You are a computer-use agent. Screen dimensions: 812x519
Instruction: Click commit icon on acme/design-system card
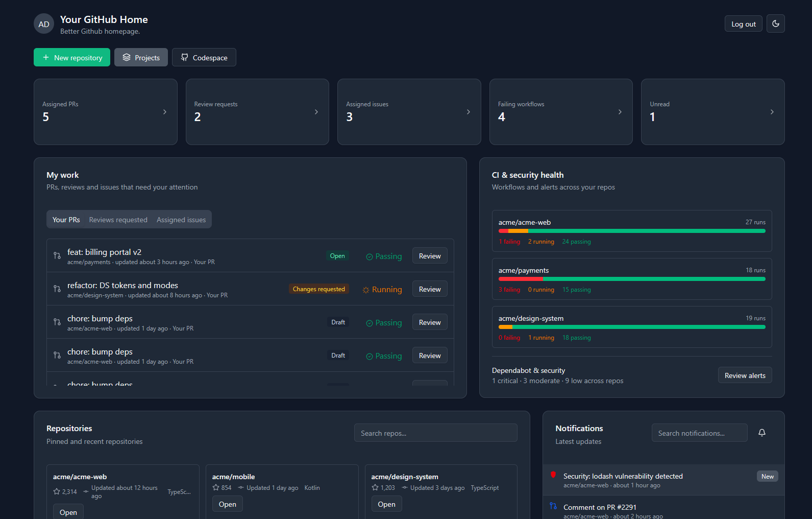point(405,487)
